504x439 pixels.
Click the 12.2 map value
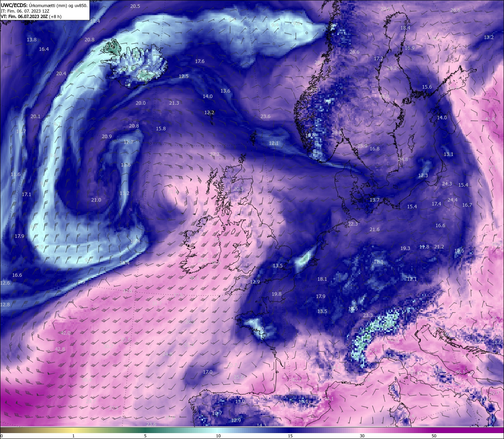click(209, 113)
